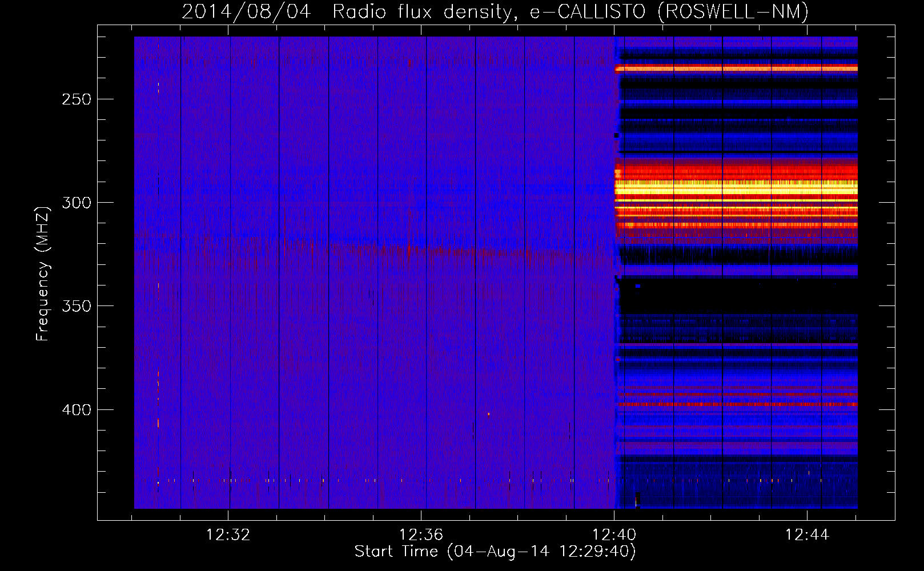
Task: Click the narrow orange band near 235 MHz
Action: [x=736, y=69]
